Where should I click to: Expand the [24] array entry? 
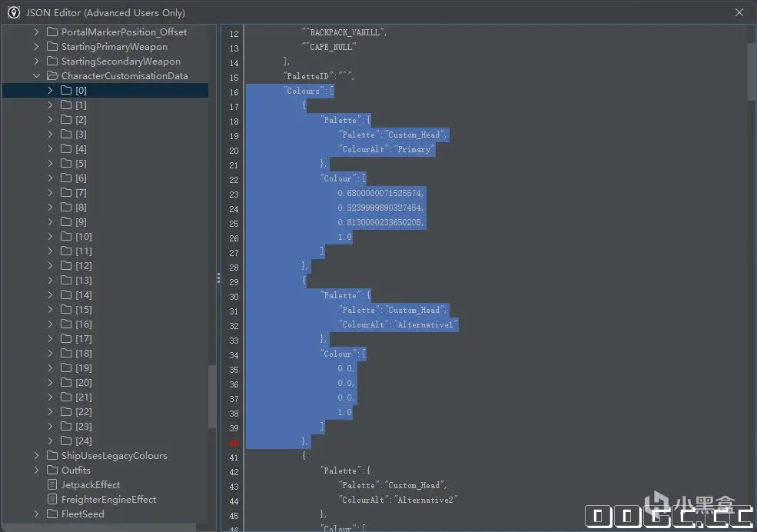coord(50,441)
